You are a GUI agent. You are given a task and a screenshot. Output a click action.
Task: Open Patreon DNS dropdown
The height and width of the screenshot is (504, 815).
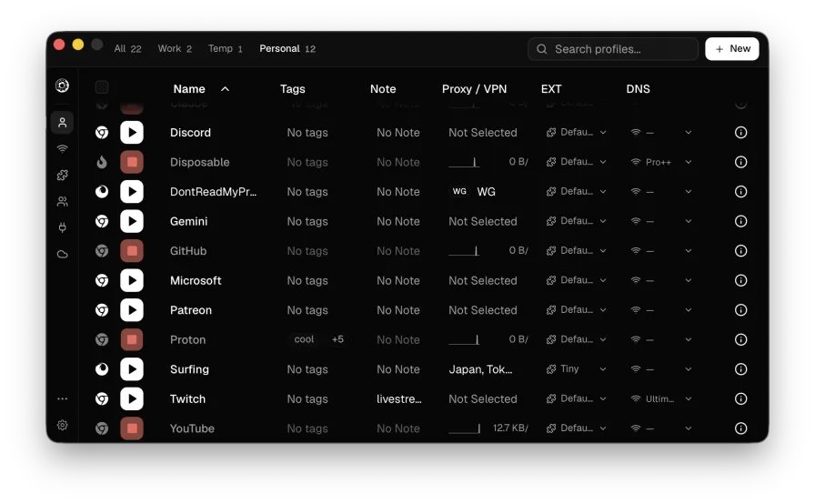(661, 310)
